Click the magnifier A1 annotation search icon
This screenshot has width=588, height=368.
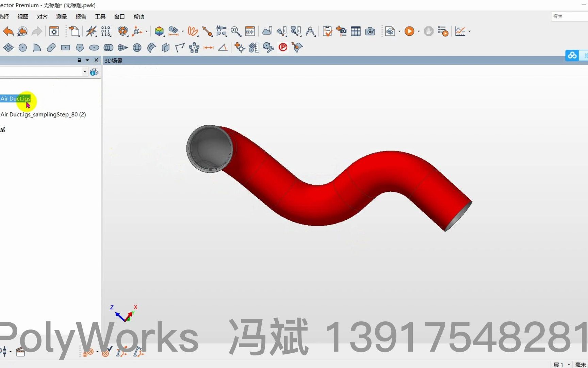click(235, 31)
